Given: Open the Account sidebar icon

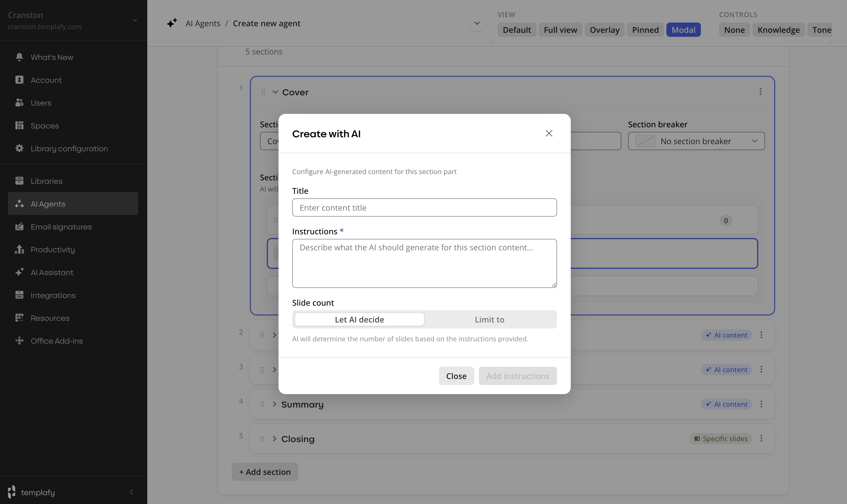Looking at the screenshot, I should pos(19,80).
